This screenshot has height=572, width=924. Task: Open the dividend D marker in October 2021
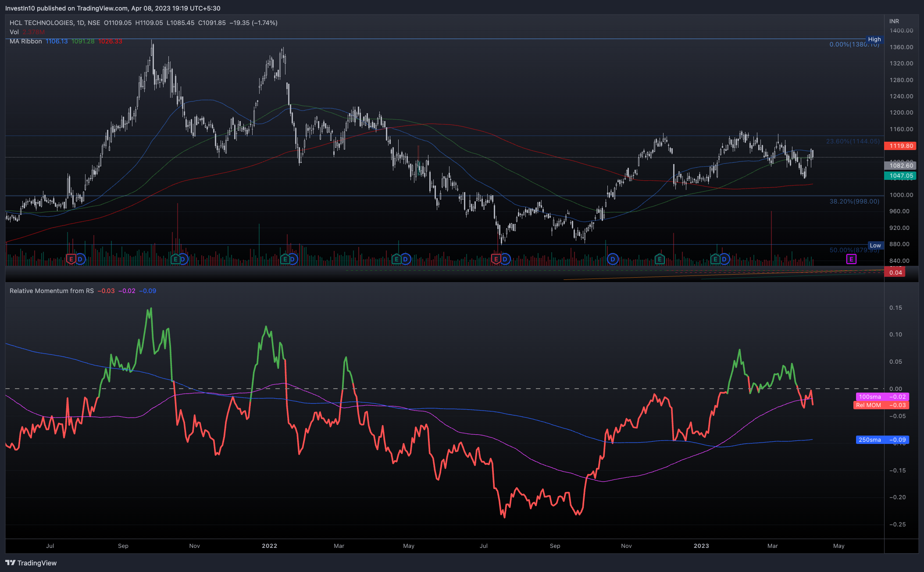183,259
